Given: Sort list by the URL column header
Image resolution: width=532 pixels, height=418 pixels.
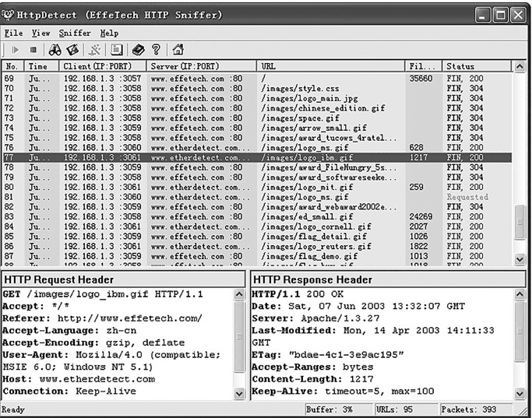Looking at the screenshot, I should [331, 67].
